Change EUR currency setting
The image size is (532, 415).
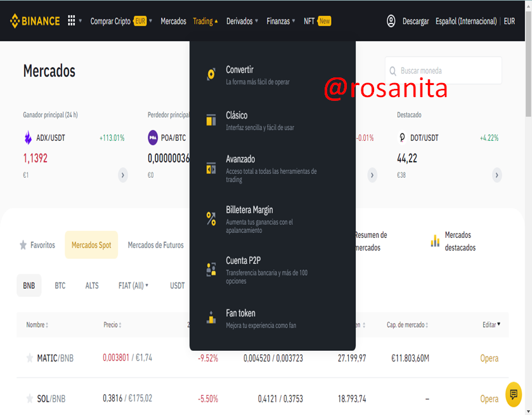click(x=509, y=21)
